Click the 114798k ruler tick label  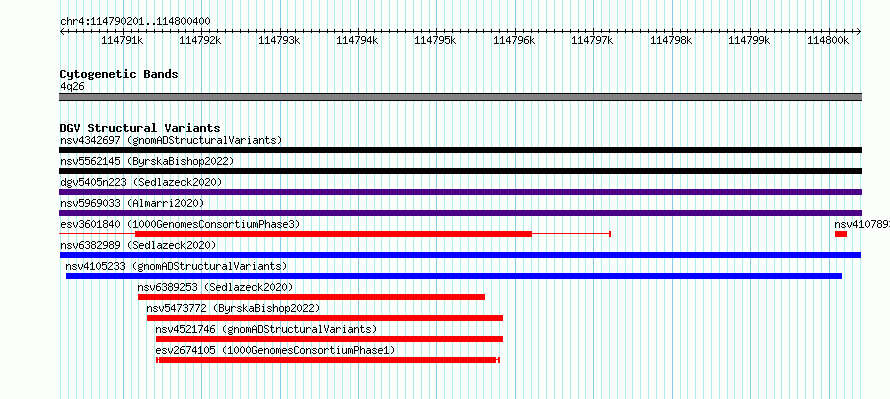[671, 40]
